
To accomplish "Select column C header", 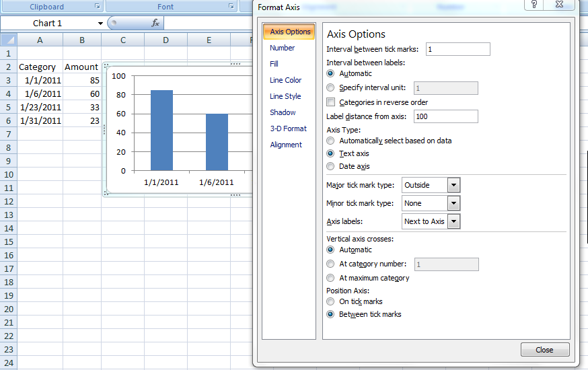I will click(x=123, y=40).
